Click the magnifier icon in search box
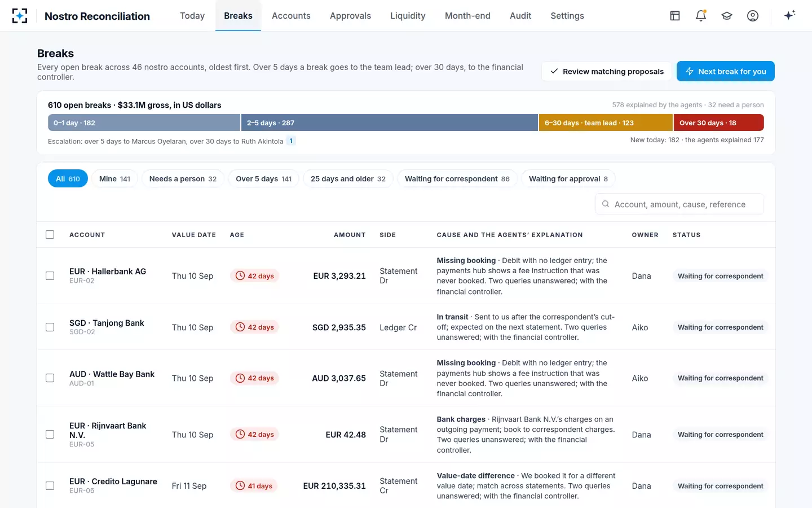 click(605, 204)
